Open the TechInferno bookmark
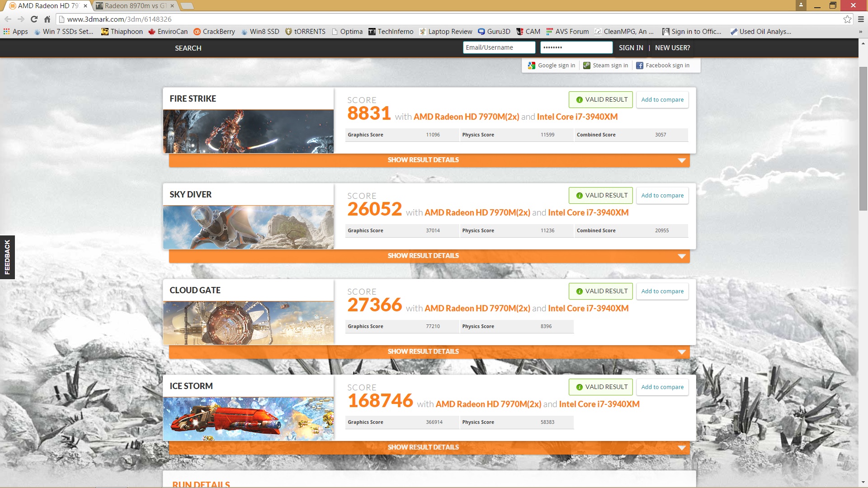Screen dimensions: 868x488 [391, 32]
